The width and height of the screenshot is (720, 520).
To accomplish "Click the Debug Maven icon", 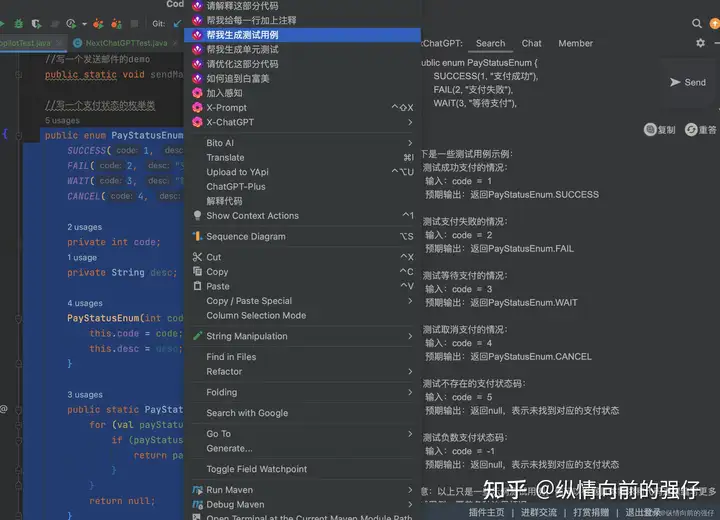I will tap(197, 504).
